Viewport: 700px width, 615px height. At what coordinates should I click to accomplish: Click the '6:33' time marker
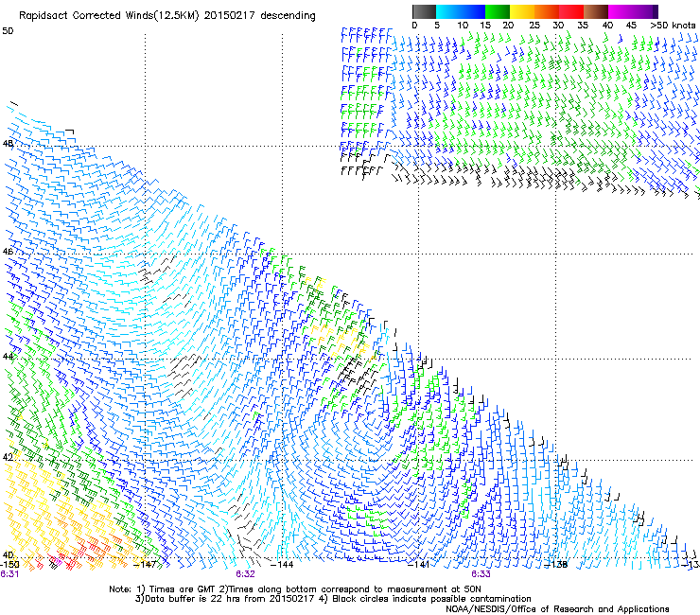(481, 574)
